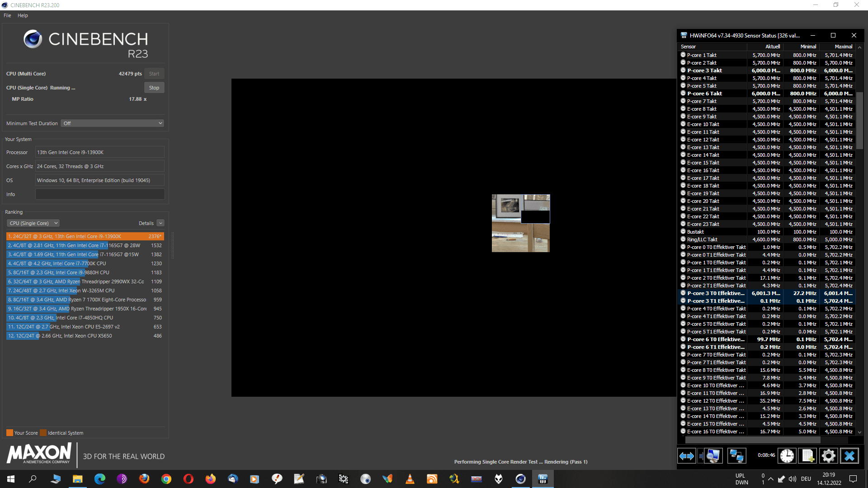Image resolution: width=868 pixels, height=488 pixels.
Task: Click Processor field with i9-13900K
Action: click(x=100, y=152)
